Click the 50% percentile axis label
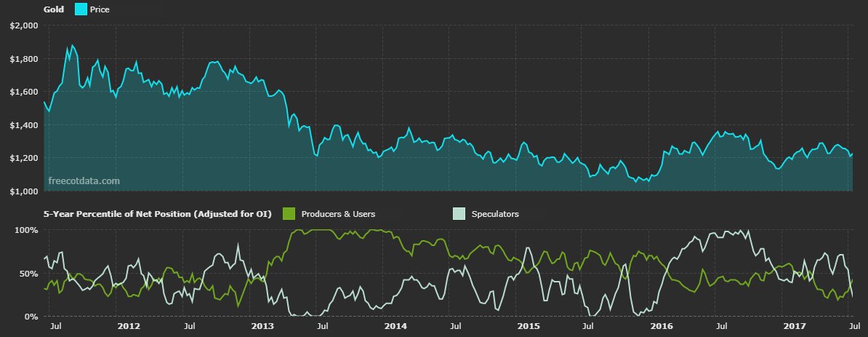Image resolution: width=868 pixels, height=337 pixels. (29, 274)
